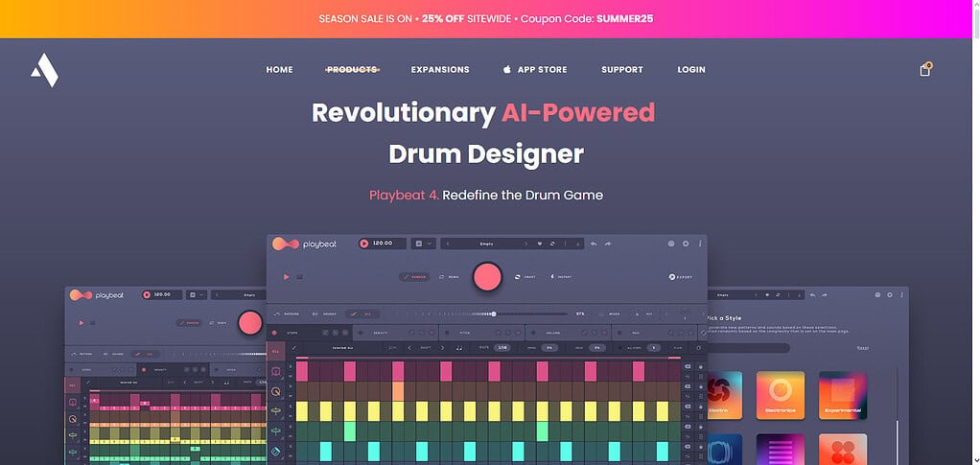Favorite the preset with the center window heart icon
The image size is (980, 465).
539,244
